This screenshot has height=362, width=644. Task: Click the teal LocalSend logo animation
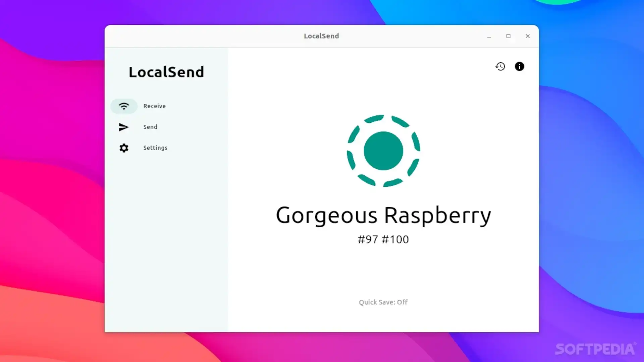383,151
